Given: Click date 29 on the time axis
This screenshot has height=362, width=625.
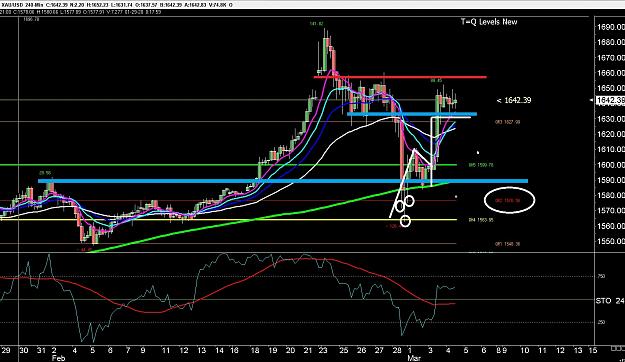Looking at the screenshot, I should [x=6, y=350].
